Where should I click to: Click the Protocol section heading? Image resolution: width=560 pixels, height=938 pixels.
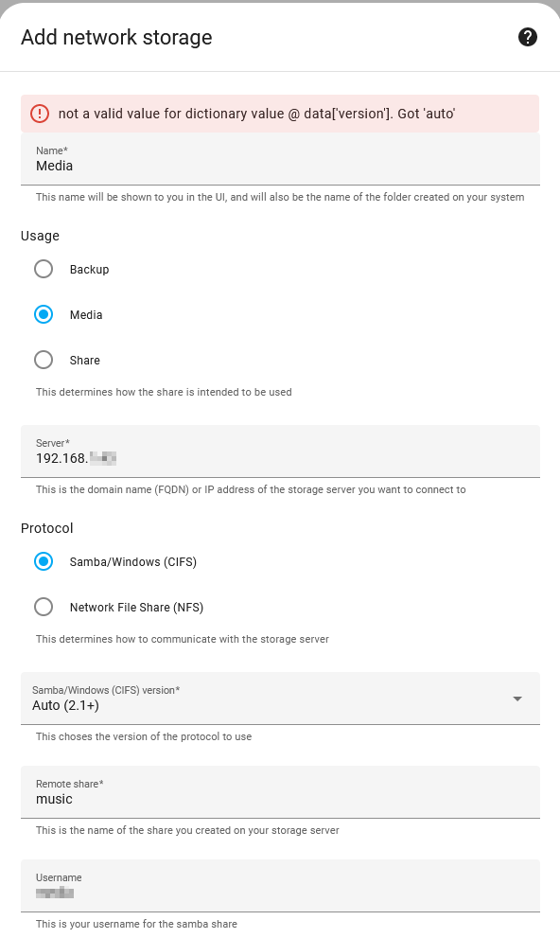(x=46, y=527)
